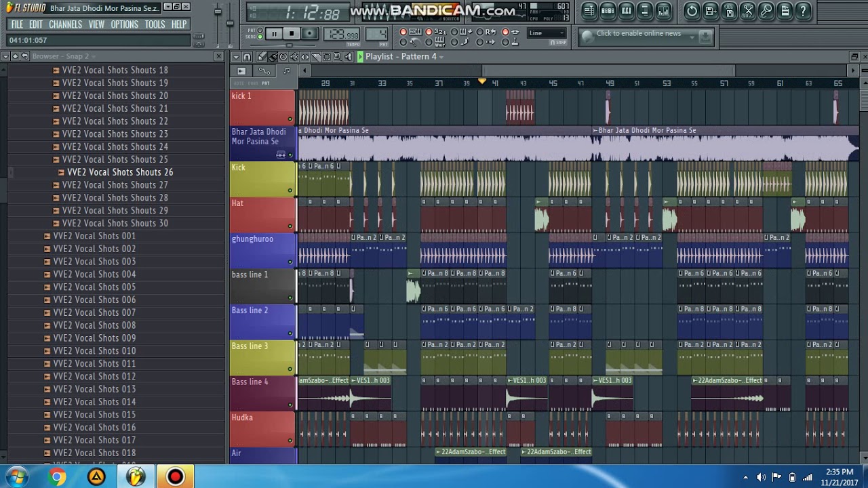Open the mixer view
The height and width of the screenshot is (488, 868).
point(663,11)
